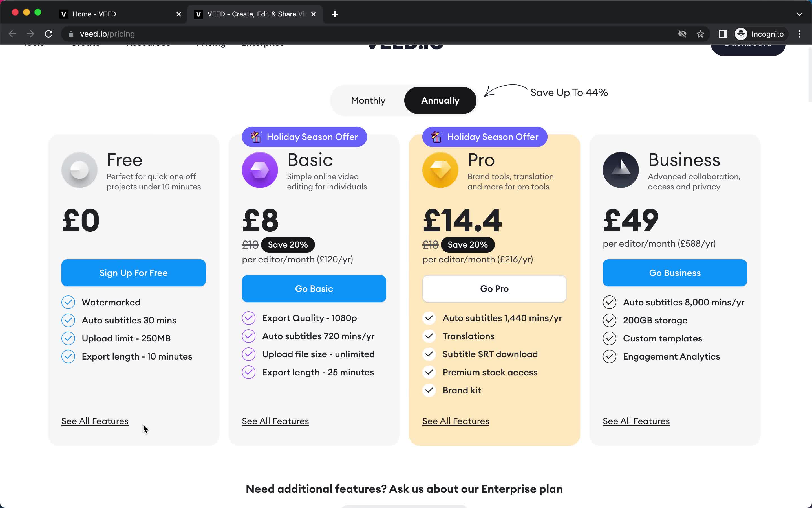This screenshot has width=812, height=508.
Task: Click checkmark beside Export length - 10 minutes
Action: tap(68, 356)
